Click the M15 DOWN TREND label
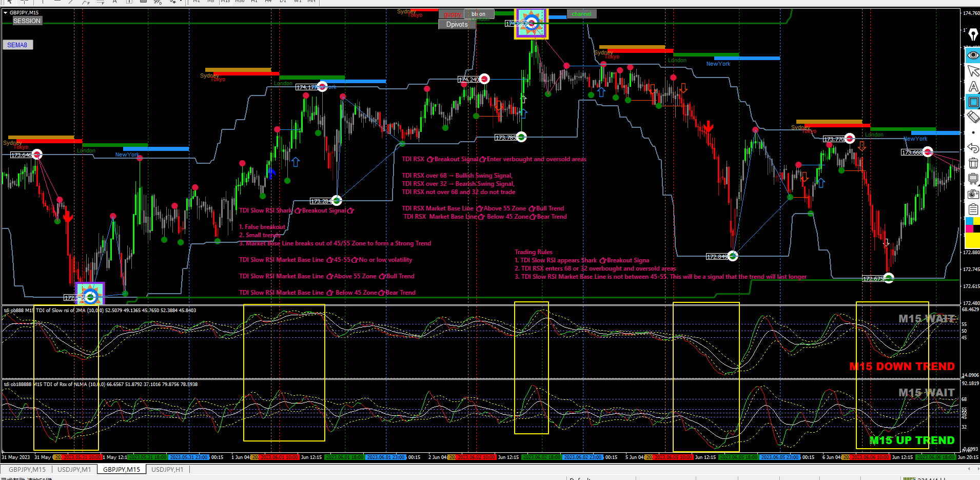The image size is (980, 480). pos(902,367)
